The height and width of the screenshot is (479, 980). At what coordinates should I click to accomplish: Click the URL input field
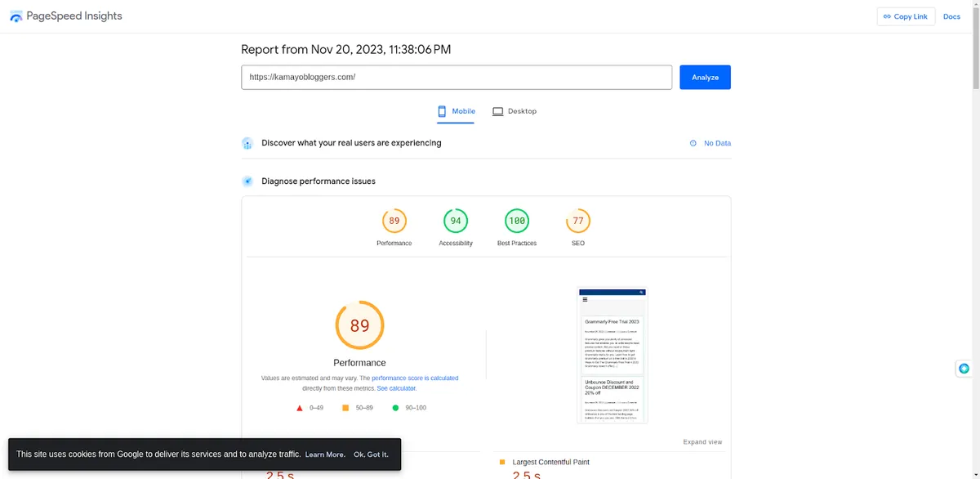point(457,77)
